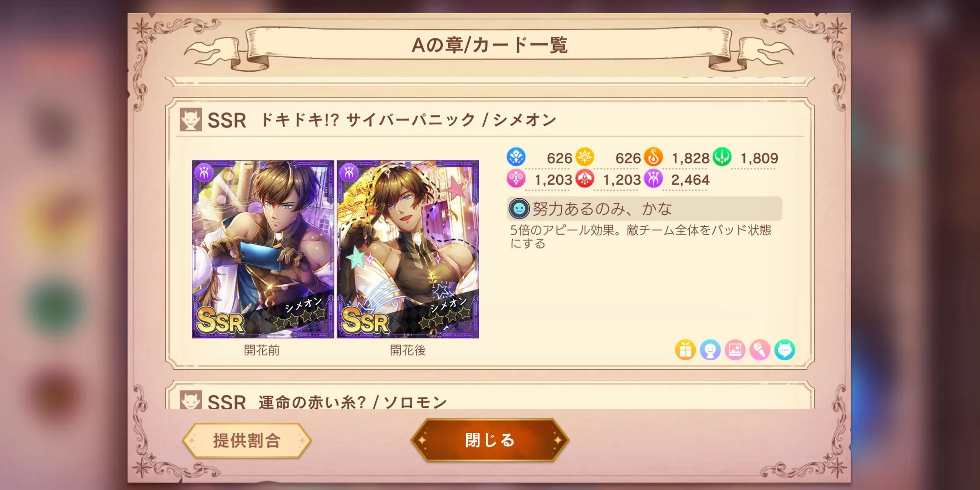This screenshot has height=490, width=980.
Task: Click the blue Pride stat icon
Action: point(516,157)
